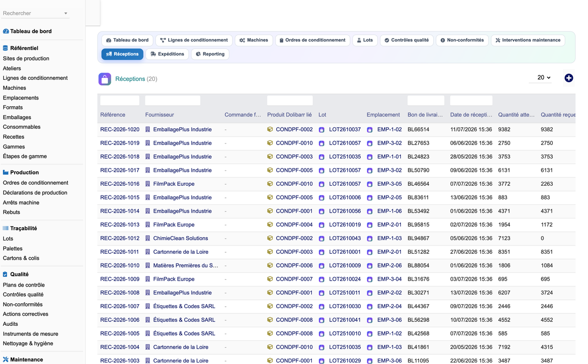This screenshot has height=364, width=588.
Task: Sort by Lot column header
Action: (322, 115)
